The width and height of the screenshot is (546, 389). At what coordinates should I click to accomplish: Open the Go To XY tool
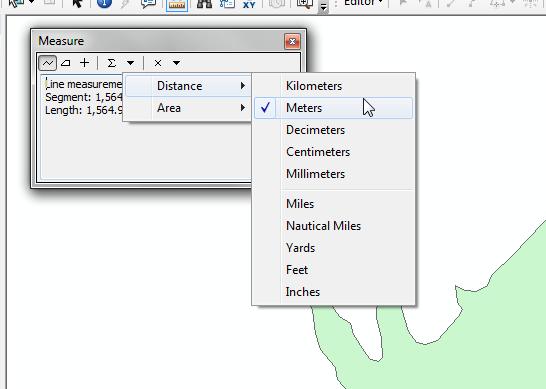click(x=249, y=4)
